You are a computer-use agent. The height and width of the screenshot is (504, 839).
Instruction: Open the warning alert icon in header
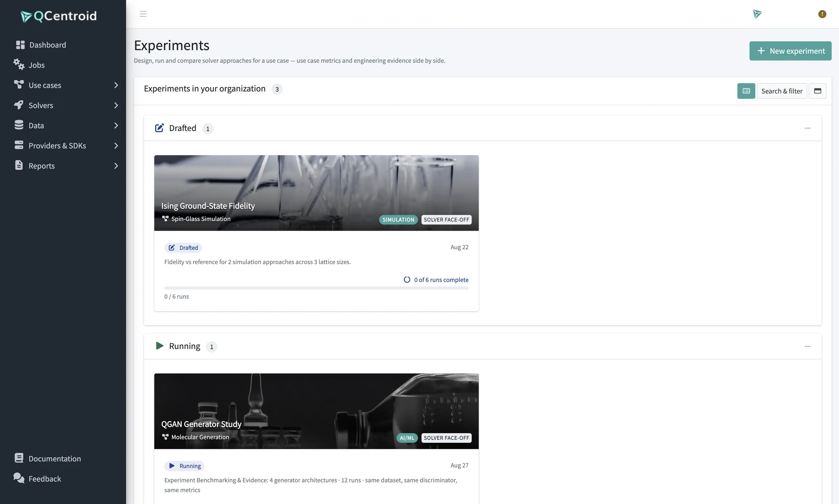click(x=822, y=14)
